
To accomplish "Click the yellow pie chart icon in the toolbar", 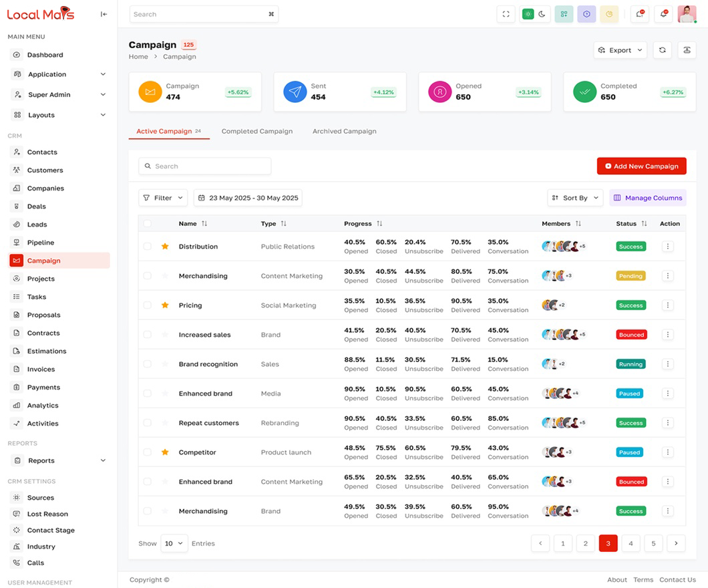I will click(x=609, y=14).
